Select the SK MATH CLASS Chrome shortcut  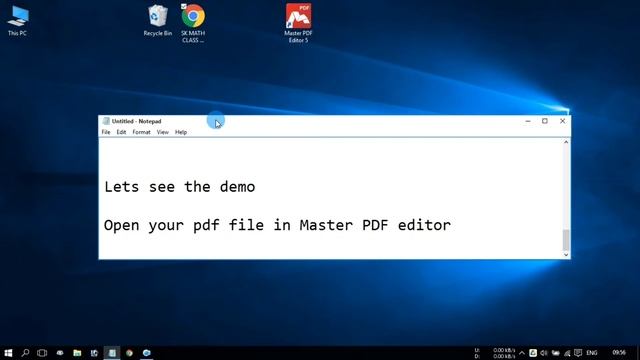click(193, 23)
